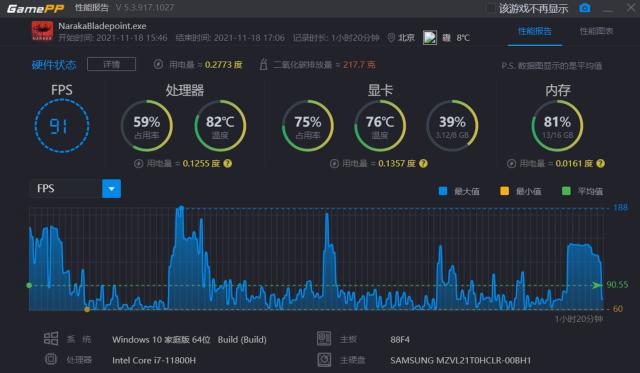
Task: Click the motherboard icon
Action: point(324,338)
